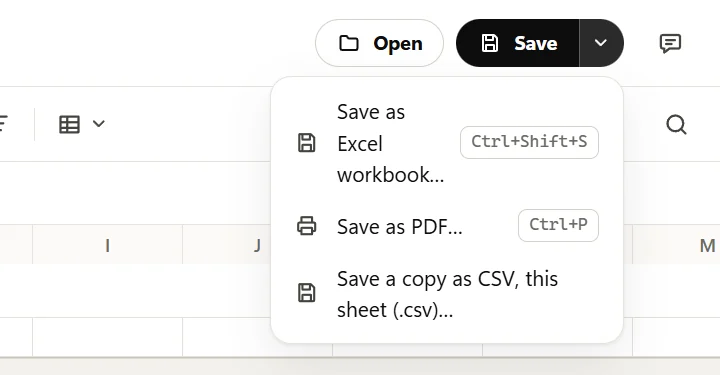Image resolution: width=720 pixels, height=375 pixels.
Task: Click the search magnifier icon
Action: coord(676,124)
